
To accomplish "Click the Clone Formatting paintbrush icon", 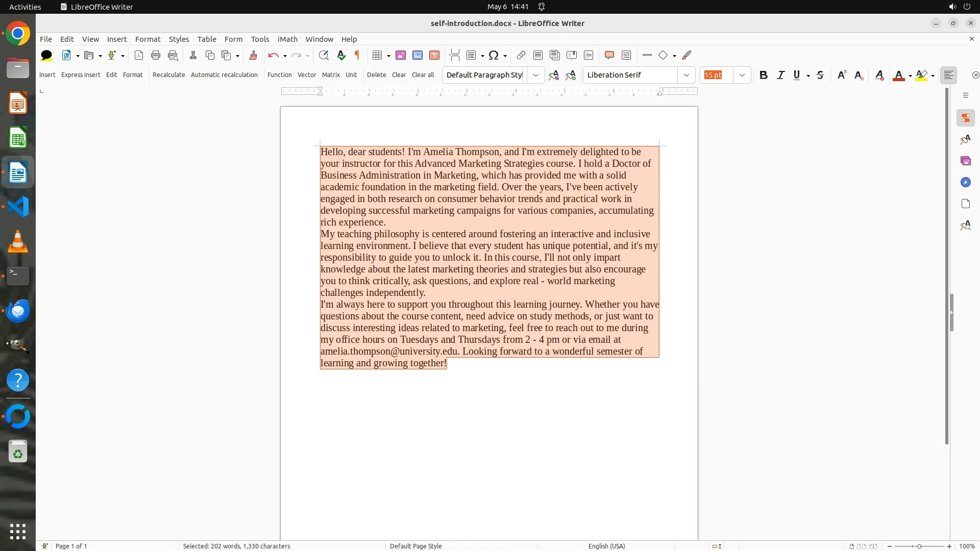I will coord(253,55).
